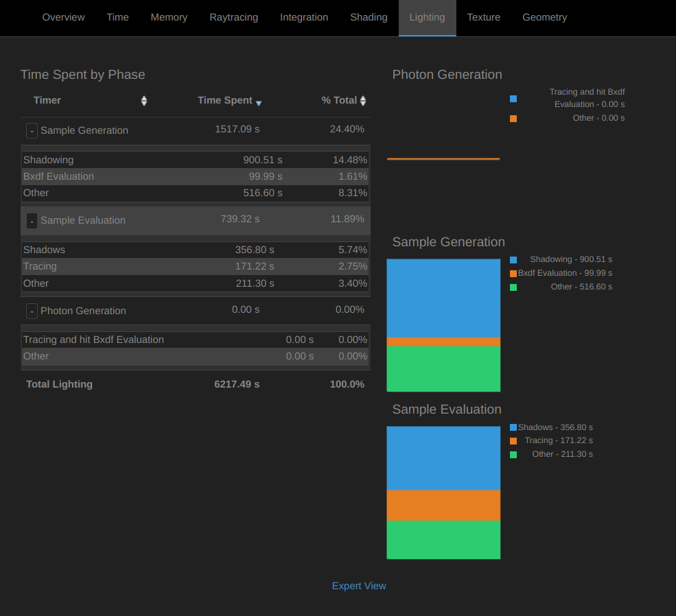
Task: Click green Other segment in Sample Generation chart
Action: 443,369
